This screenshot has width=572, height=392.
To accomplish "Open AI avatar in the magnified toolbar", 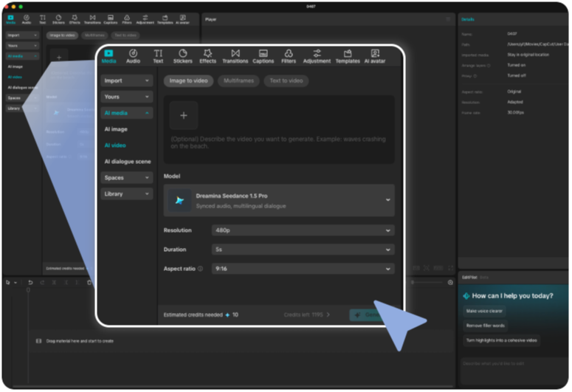I will pos(375,57).
